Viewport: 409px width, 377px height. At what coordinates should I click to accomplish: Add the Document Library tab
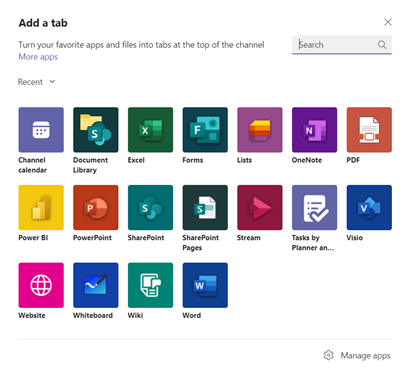(x=96, y=130)
